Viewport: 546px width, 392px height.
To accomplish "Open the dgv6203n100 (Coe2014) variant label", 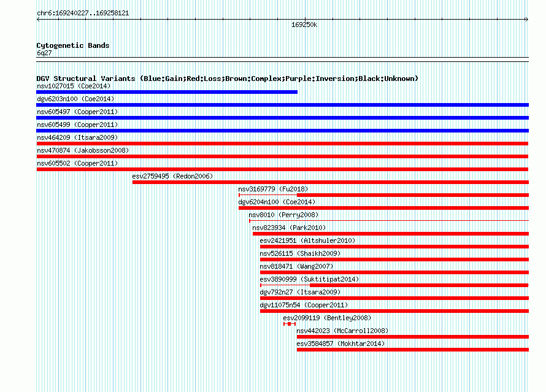I will click(75, 99).
